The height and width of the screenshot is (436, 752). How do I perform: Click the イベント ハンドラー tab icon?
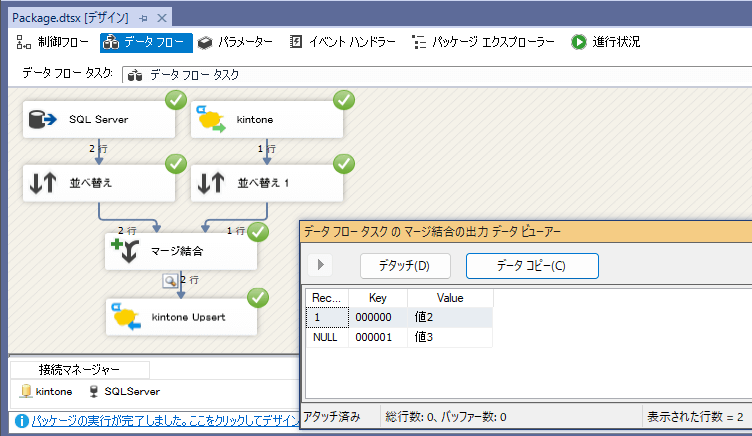click(x=296, y=42)
